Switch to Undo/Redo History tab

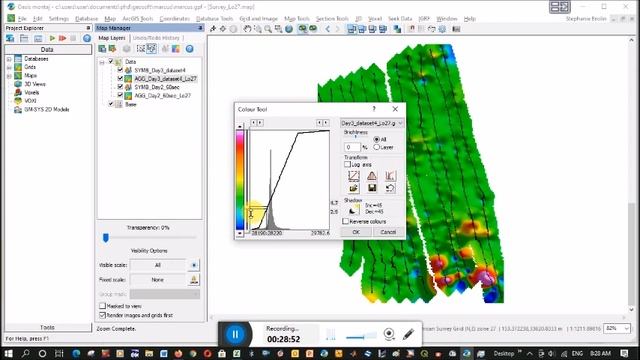click(156, 38)
